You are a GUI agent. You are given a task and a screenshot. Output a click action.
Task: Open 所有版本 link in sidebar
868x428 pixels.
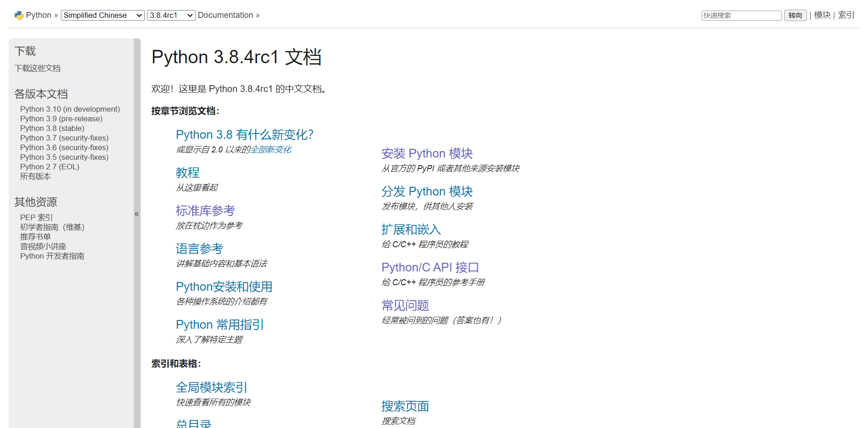35,176
